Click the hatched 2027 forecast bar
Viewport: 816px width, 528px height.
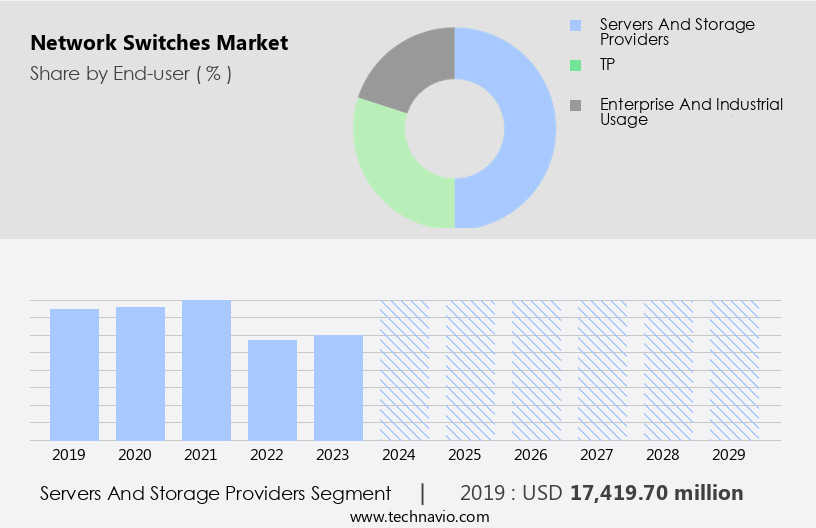(x=603, y=370)
